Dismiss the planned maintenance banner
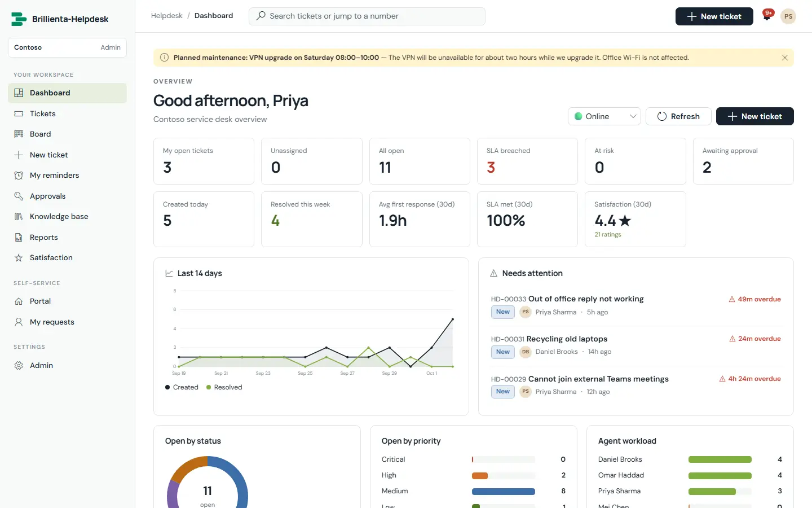 click(x=784, y=58)
